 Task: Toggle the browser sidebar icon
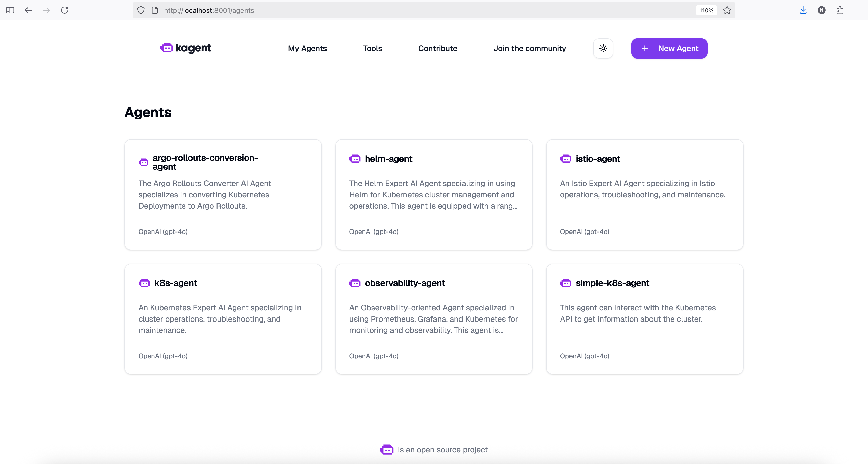click(10, 10)
